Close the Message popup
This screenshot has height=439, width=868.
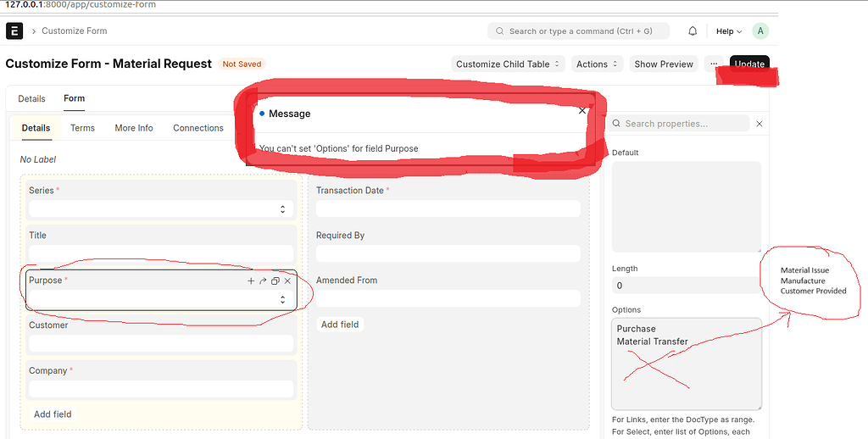pyautogui.click(x=582, y=111)
